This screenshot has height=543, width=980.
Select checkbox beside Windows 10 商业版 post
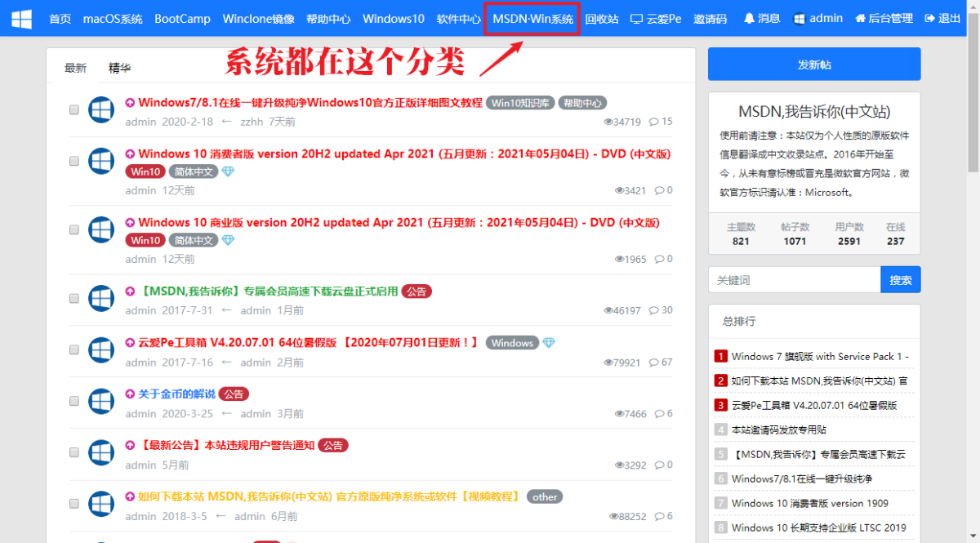pos(74,230)
